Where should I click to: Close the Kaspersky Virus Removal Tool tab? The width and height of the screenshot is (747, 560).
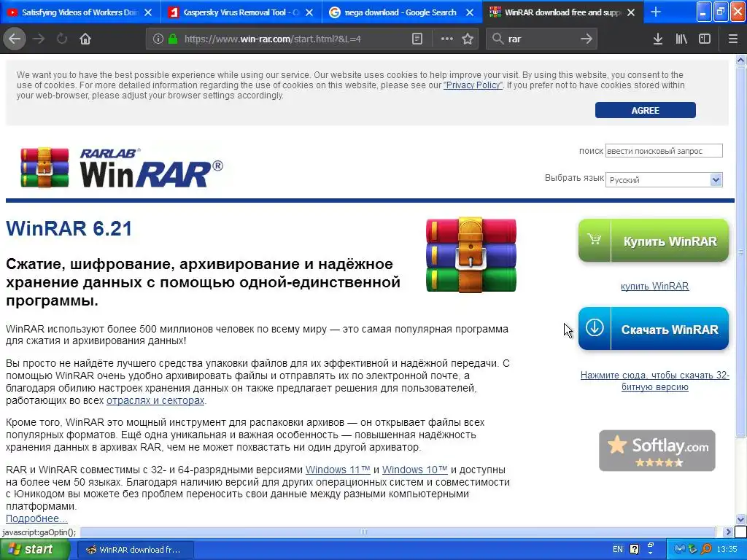tap(309, 12)
